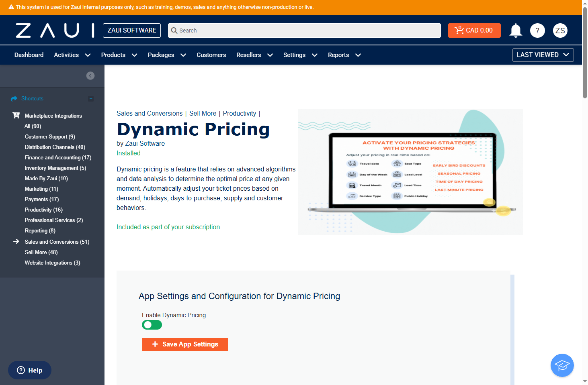
Task: Select Made By Zaui (10) category
Action: (x=46, y=178)
